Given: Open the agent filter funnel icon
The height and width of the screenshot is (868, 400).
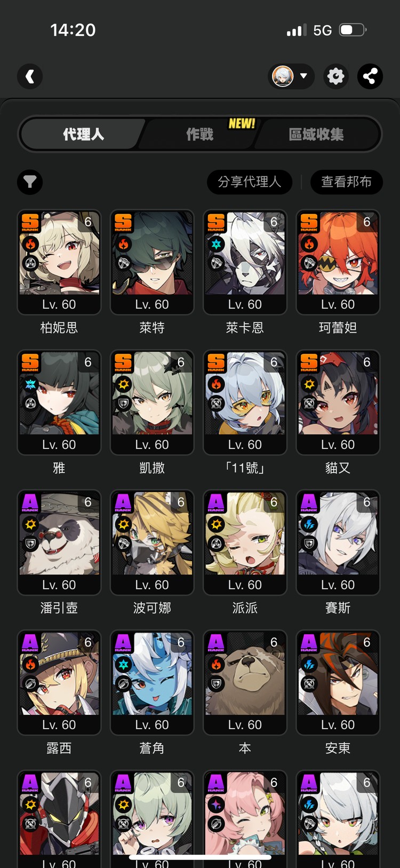Looking at the screenshot, I should tap(30, 182).
